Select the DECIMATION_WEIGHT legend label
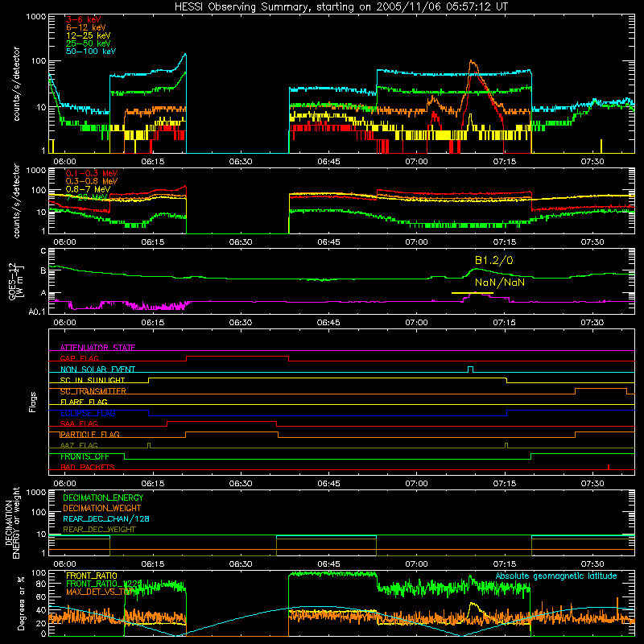The height and width of the screenshot is (644, 644). pyautogui.click(x=102, y=509)
